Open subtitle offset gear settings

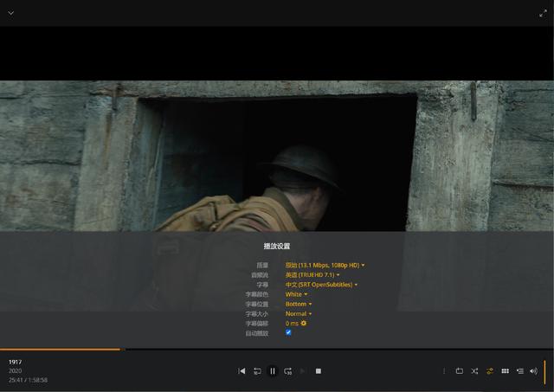pos(304,323)
